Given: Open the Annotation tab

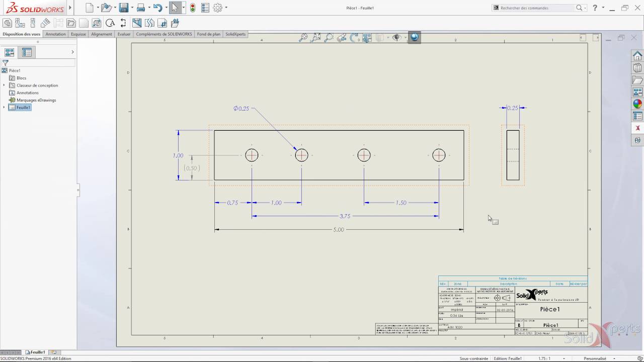Looking at the screenshot, I should [55, 34].
